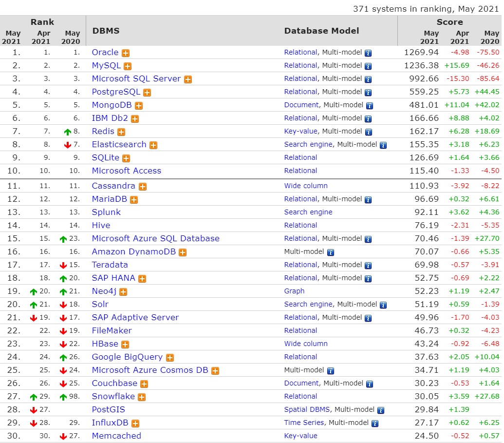
Task: Click the plus icon beside Amazon DynamoDB
Action: 183,252
